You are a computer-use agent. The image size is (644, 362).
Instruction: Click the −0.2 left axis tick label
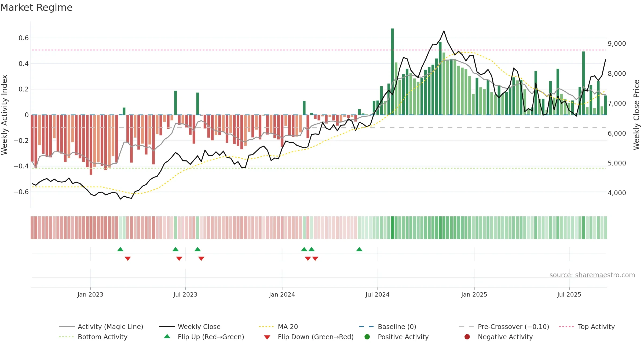pyautogui.click(x=21, y=141)
